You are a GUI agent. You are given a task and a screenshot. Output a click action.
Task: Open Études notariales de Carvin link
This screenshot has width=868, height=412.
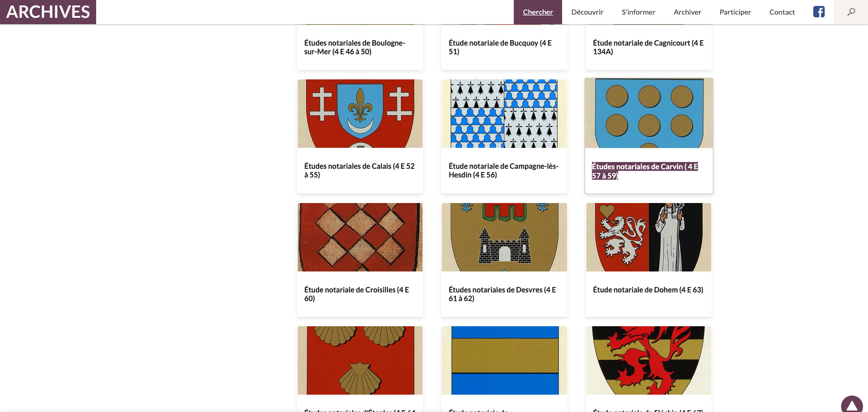pyautogui.click(x=645, y=171)
